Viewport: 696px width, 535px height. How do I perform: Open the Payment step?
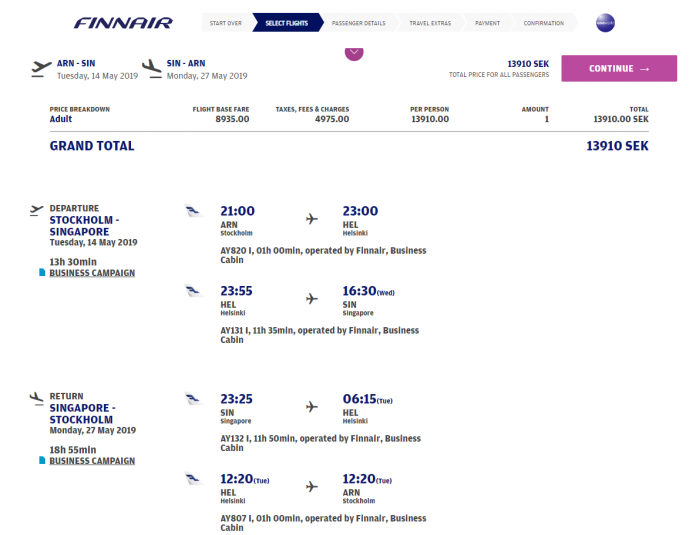487,23
